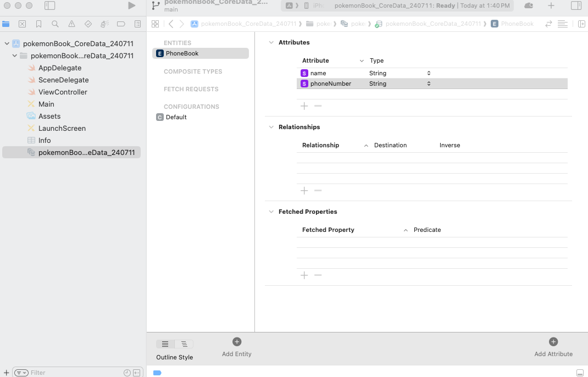Open the Breakpoint navigator

click(x=121, y=24)
